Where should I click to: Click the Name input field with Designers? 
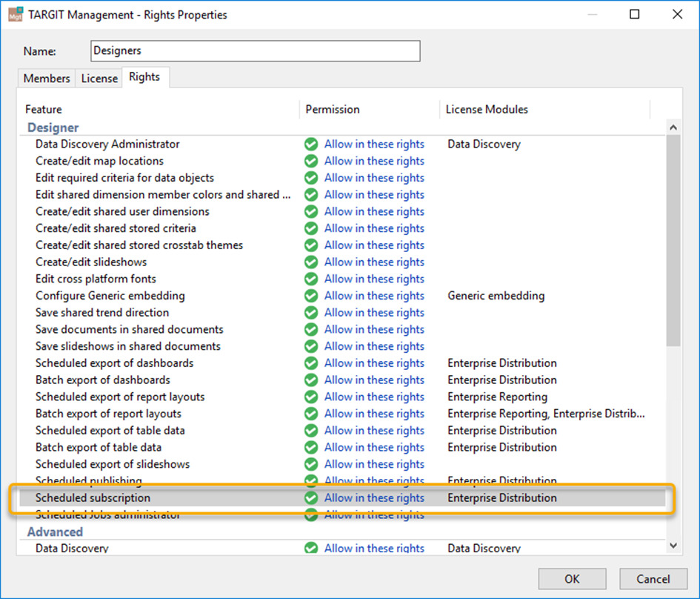pos(256,51)
